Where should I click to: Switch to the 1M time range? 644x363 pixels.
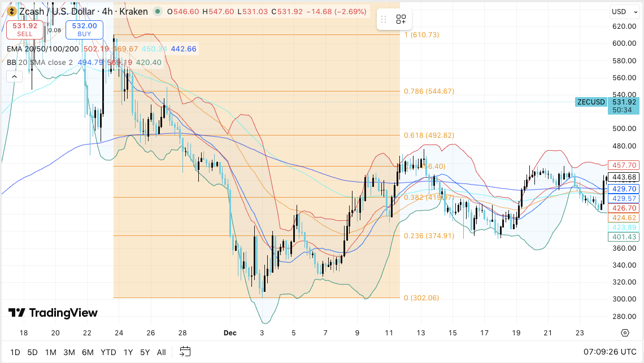pyautogui.click(x=51, y=352)
